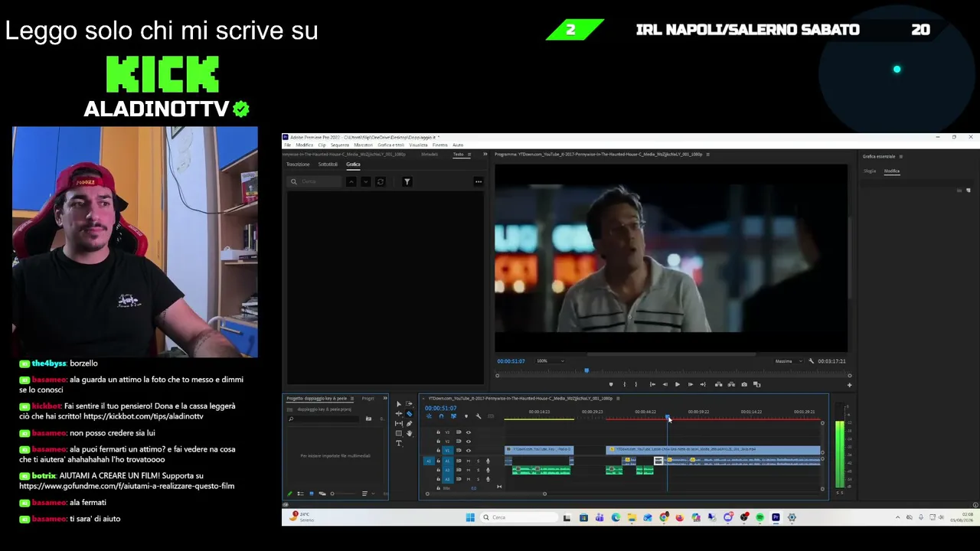980x551 pixels.
Task: Toggle Linked Selection in timeline header
Action: (453, 416)
